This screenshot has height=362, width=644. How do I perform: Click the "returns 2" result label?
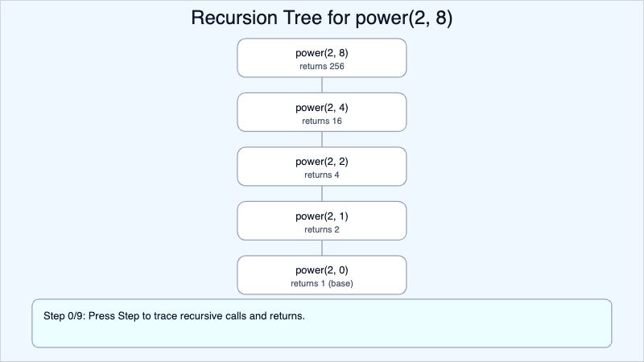pyautogui.click(x=322, y=229)
